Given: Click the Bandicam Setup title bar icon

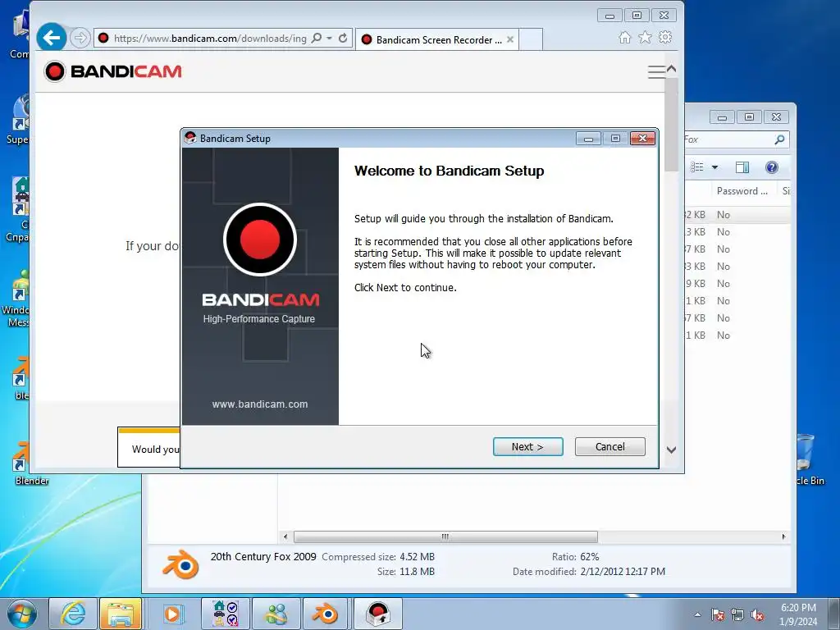Looking at the screenshot, I should [x=190, y=138].
